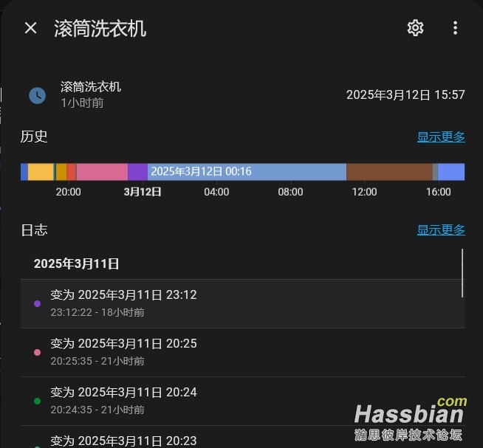Open the settings gear for 滚筒洗衣机
Viewport: 483px width, 448px height.
point(415,28)
